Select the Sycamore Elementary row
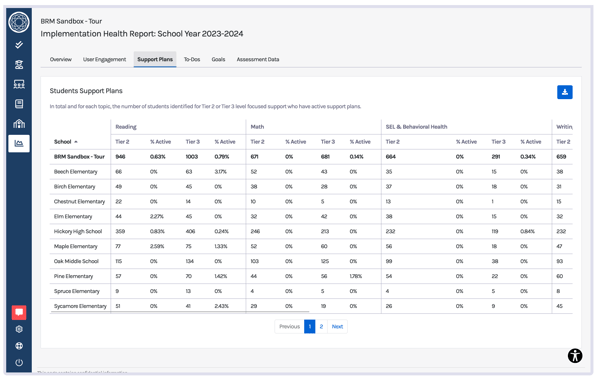The image size is (600, 379). tap(311, 306)
